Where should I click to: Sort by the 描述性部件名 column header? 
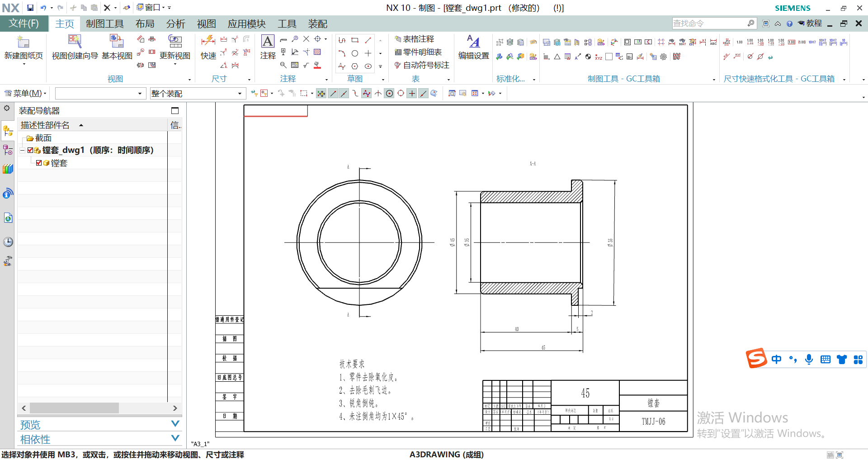coord(92,125)
